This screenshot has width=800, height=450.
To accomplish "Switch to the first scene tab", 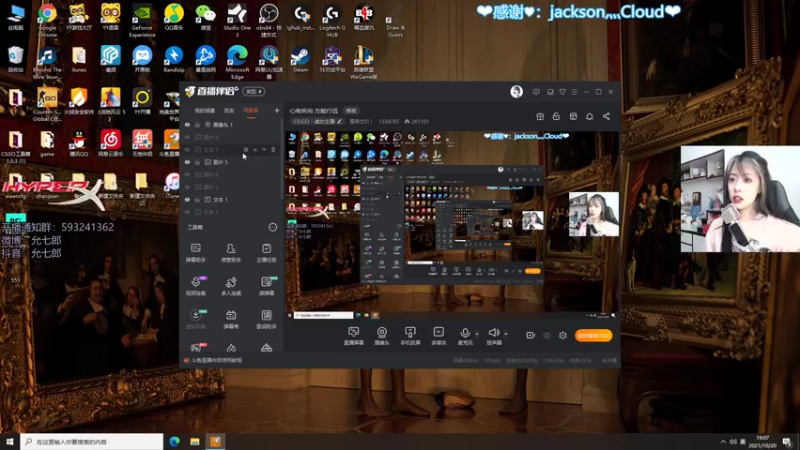I will (x=205, y=110).
